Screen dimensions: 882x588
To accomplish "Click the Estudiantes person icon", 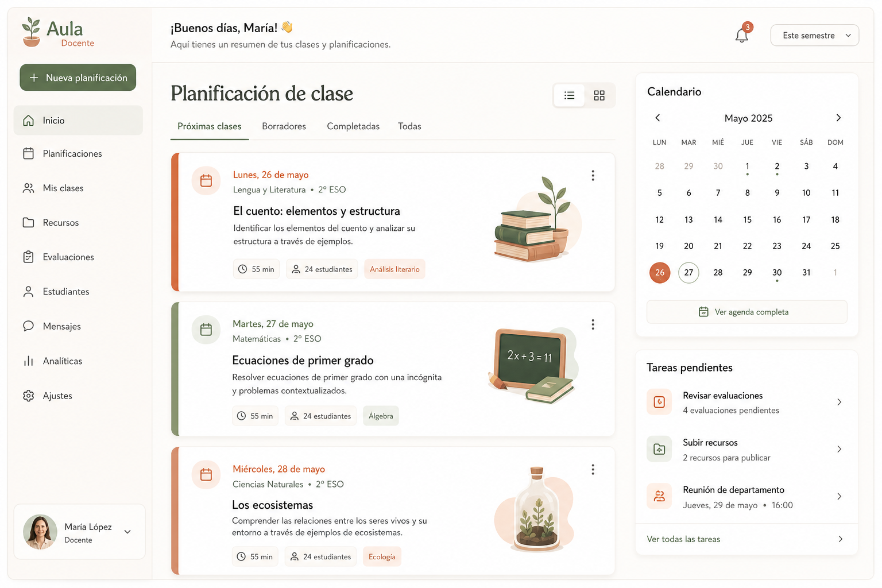I will (x=28, y=292).
